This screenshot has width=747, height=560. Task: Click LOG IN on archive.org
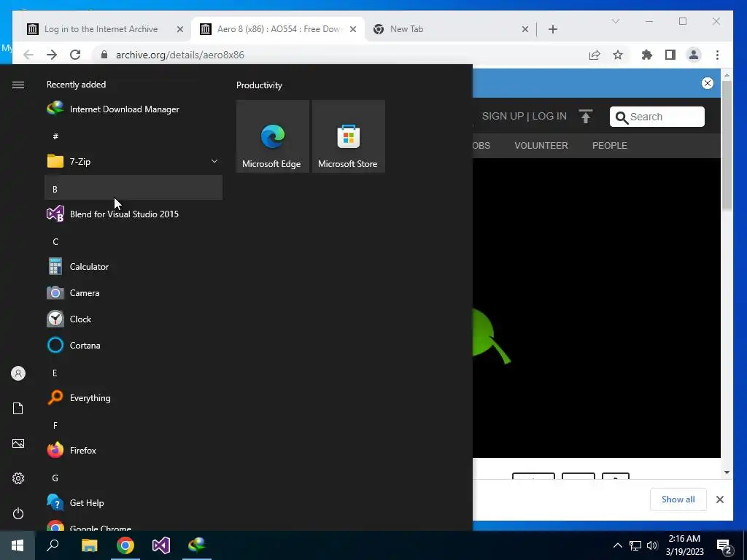coord(549,116)
